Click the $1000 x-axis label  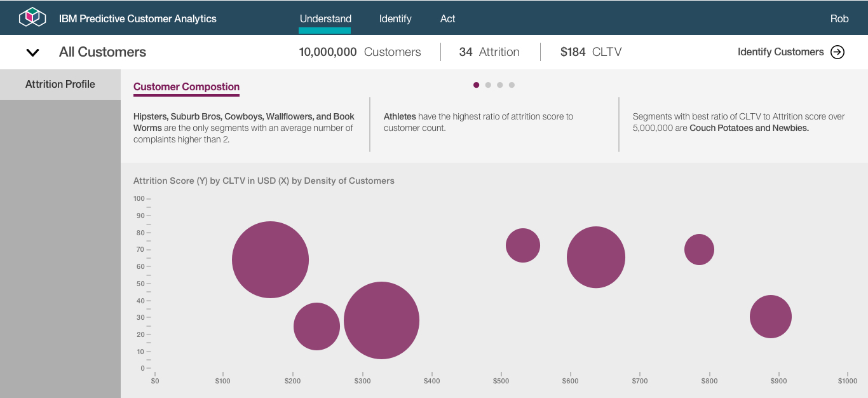pyautogui.click(x=847, y=381)
